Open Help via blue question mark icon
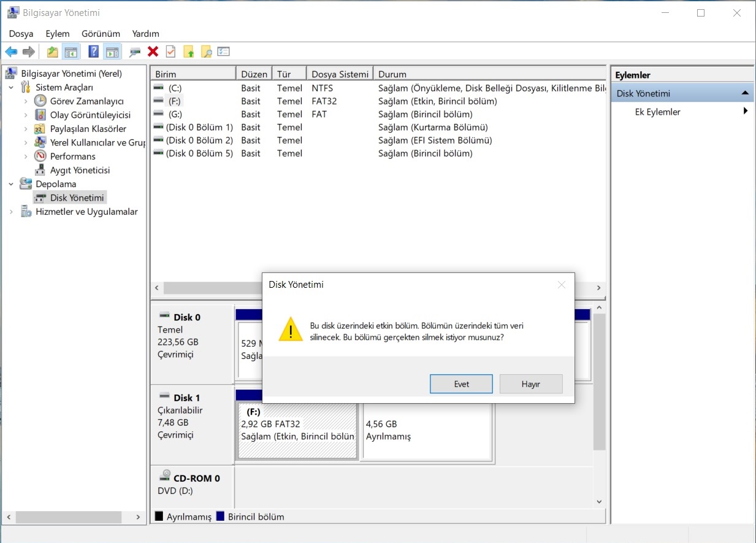 (x=93, y=52)
